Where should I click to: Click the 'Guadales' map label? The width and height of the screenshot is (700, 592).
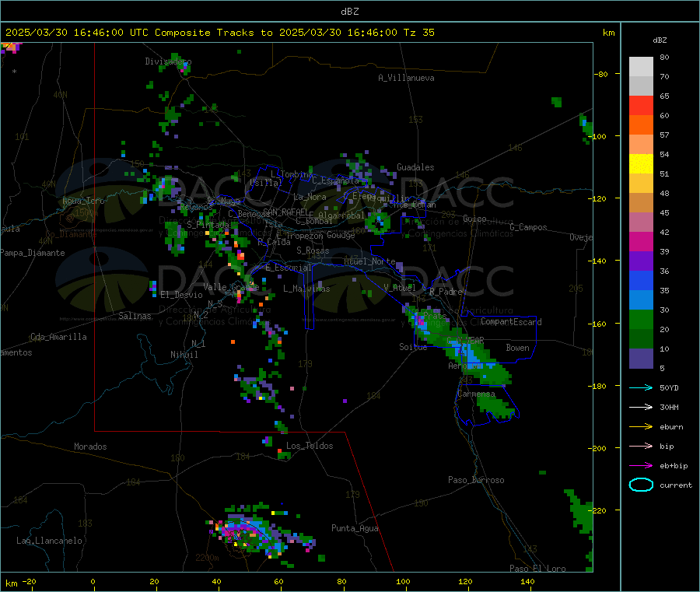tap(415, 167)
